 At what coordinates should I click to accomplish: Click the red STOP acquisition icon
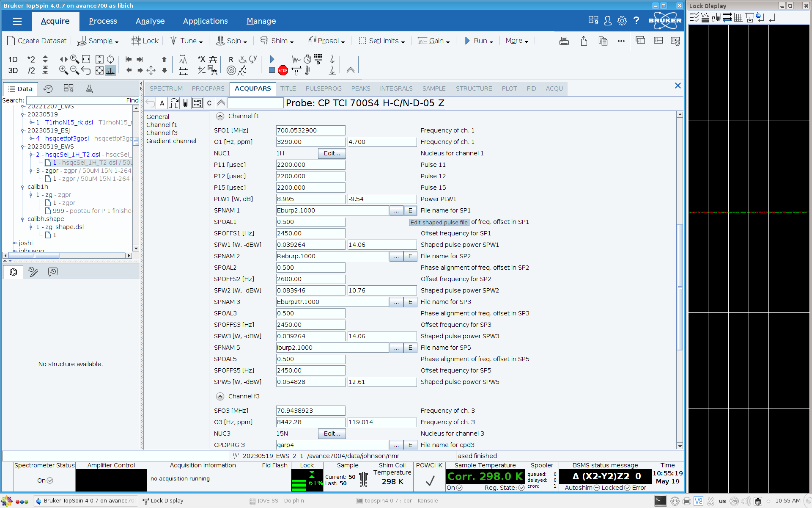pyautogui.click(x=283, y=71)
